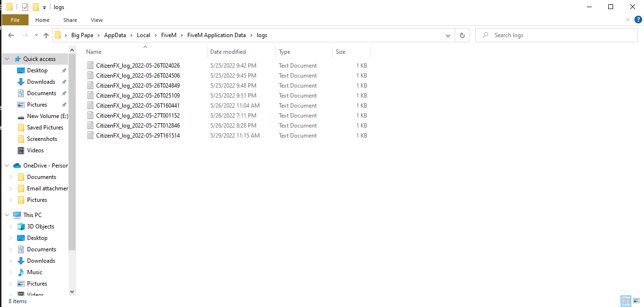Click FiveM Application Data breadcrumb
Image resolution: width=644 pixels, height=307 pixels.
[x=216, y=35]
